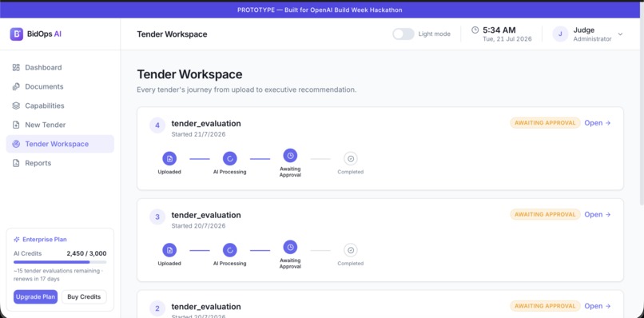
Task: Click the number 3 badge of second tender
Action: point(157,217)
